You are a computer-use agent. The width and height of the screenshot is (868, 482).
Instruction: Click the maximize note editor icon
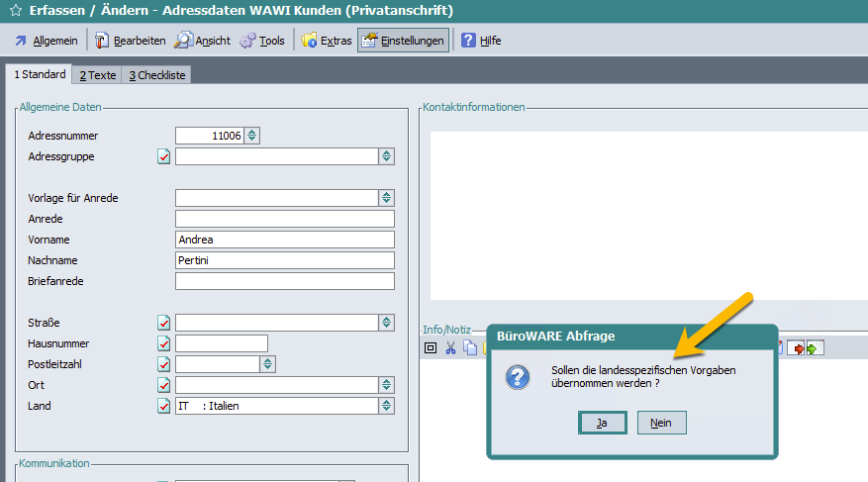coord(431,347)
